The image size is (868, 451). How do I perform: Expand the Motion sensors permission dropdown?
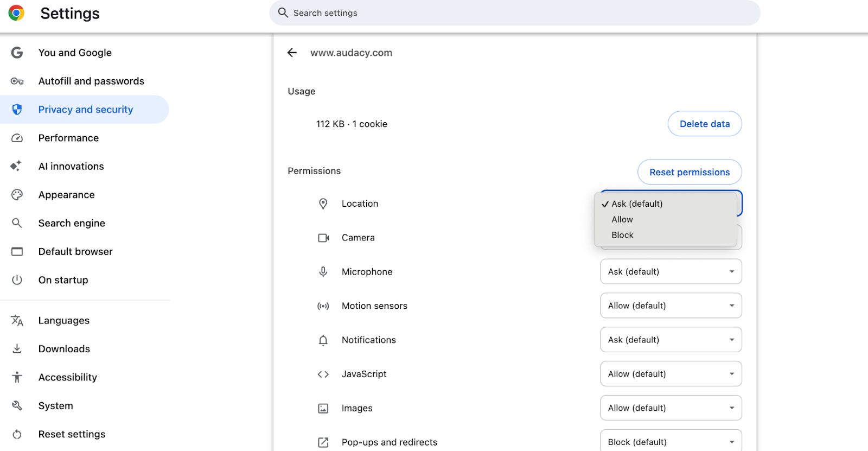(671, 306)
